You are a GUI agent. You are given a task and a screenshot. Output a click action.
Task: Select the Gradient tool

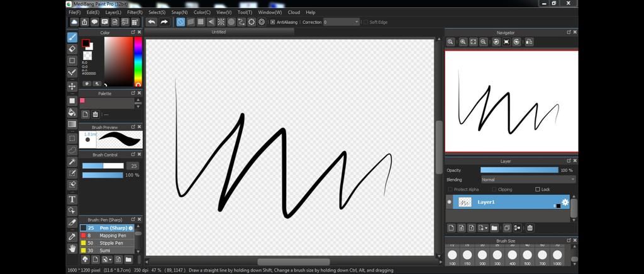click(72, 124)
